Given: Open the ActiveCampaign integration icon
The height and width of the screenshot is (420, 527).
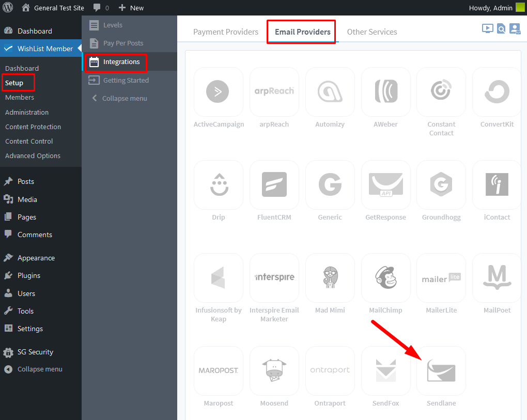Looking at the screenshot, I should click(218, 92).
